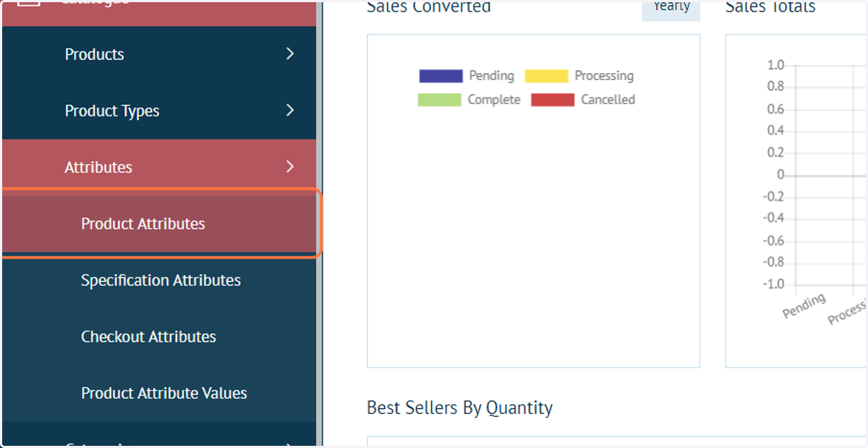
Task: Toggle the Processing legend yellow swatch
Action: [547, 76]
